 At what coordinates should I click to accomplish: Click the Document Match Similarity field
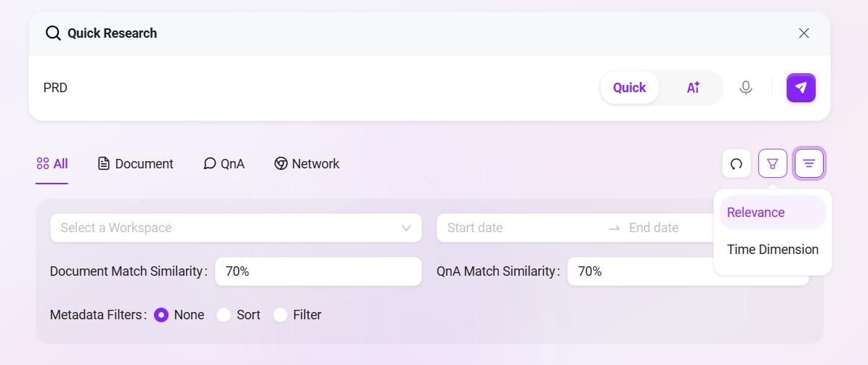(x=318, y=271)
